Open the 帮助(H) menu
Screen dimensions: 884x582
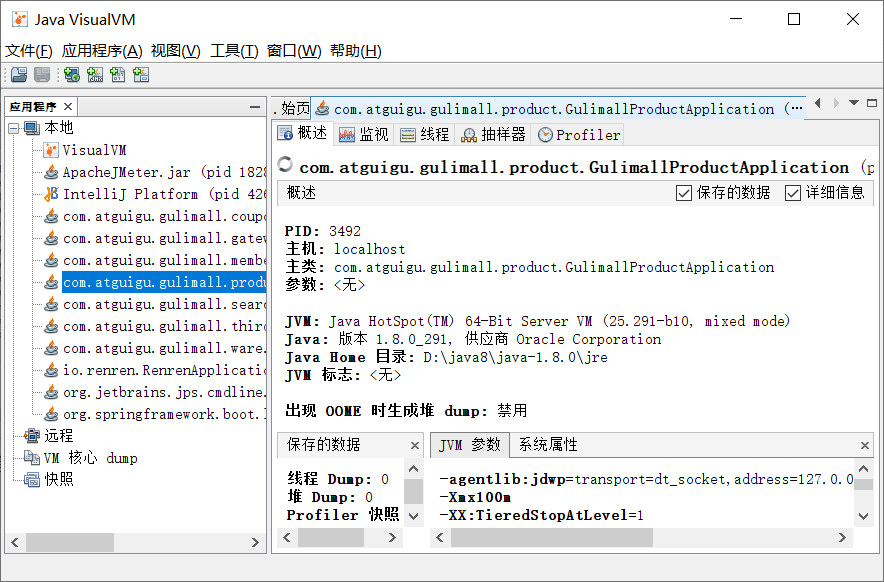click(x=356, y=51)
